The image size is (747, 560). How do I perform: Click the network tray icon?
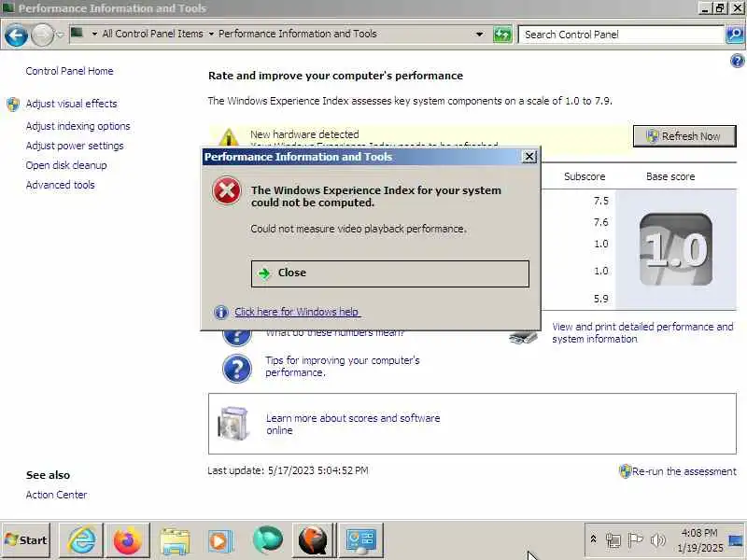[x=613, y=540]
